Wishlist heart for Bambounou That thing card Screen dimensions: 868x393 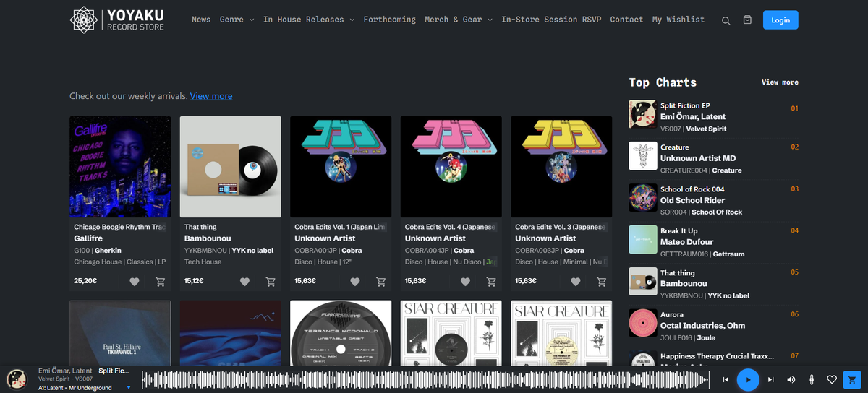tap(245, 282)
